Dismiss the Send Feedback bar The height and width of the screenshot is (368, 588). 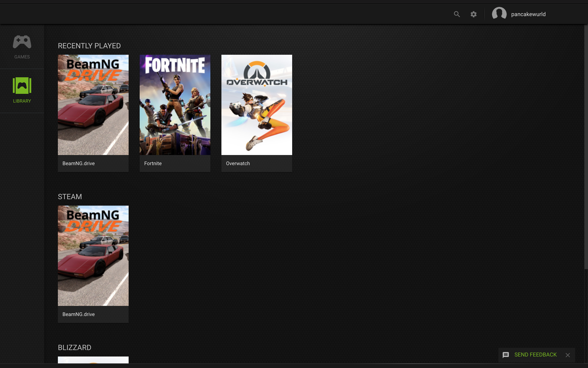pos(568,355)
